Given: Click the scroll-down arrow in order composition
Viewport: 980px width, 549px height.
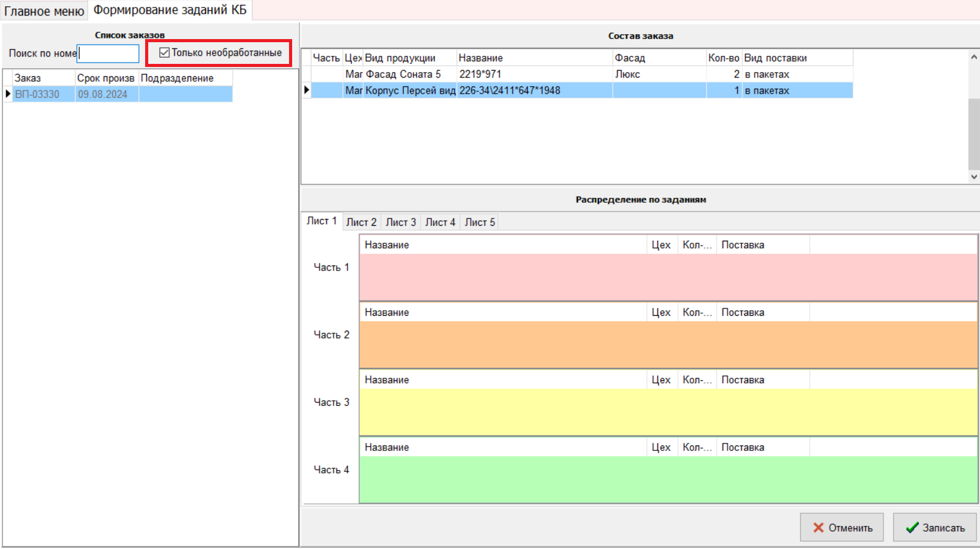Looking at the screenshot, I should (x=973, y=177).
